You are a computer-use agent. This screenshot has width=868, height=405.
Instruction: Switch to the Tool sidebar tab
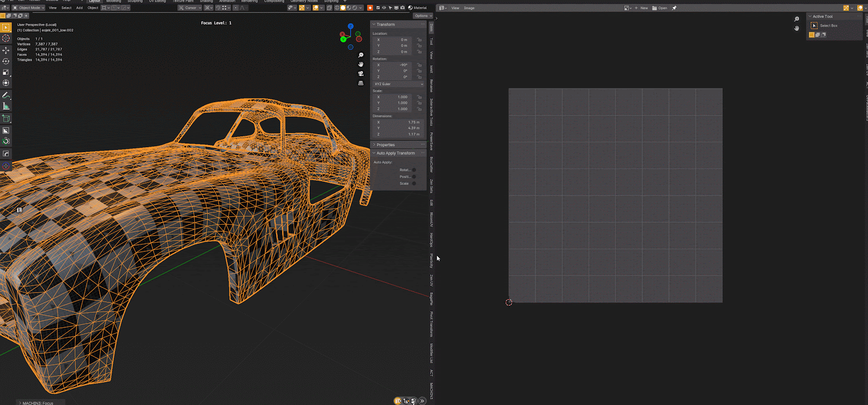[x=431, y=41]
